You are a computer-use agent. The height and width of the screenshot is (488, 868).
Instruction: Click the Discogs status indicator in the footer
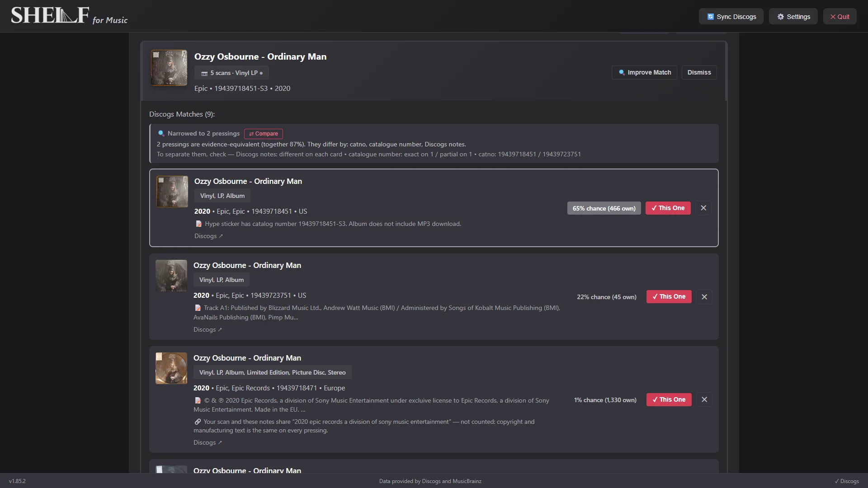(x=846, y=481)
